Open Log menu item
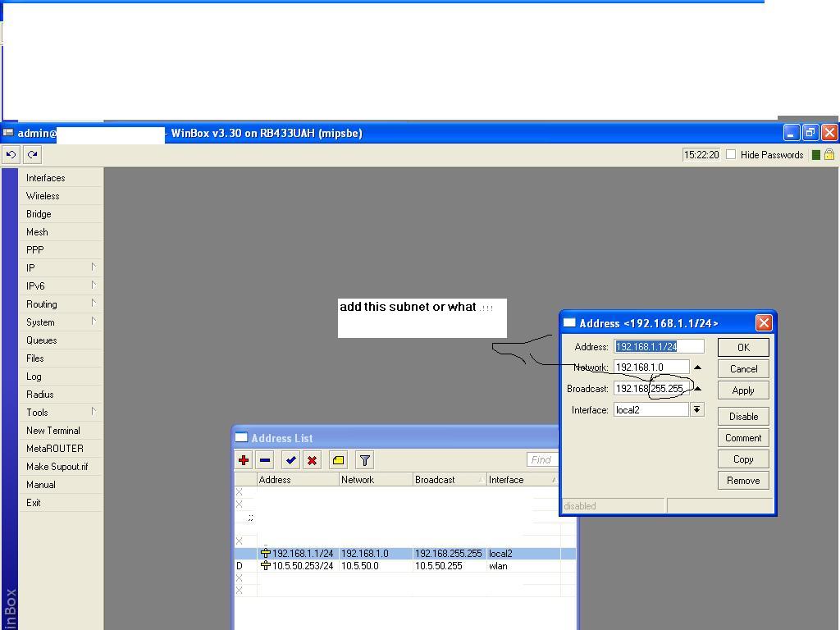 pyautogui.click(x=60, y=377)
